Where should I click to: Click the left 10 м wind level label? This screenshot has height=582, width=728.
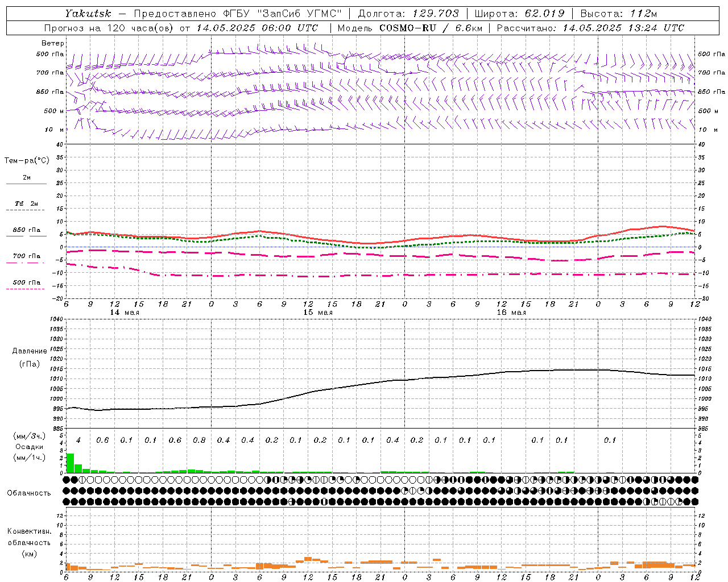[55, 130]
